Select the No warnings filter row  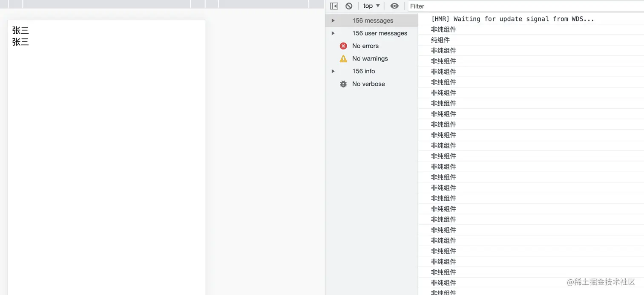[372, 58]
